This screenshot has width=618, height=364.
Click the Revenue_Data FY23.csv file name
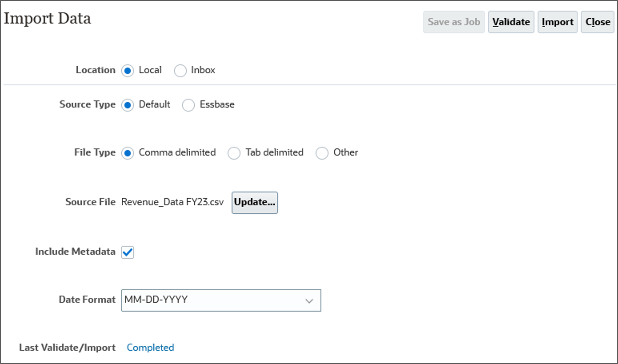[172, 202]
